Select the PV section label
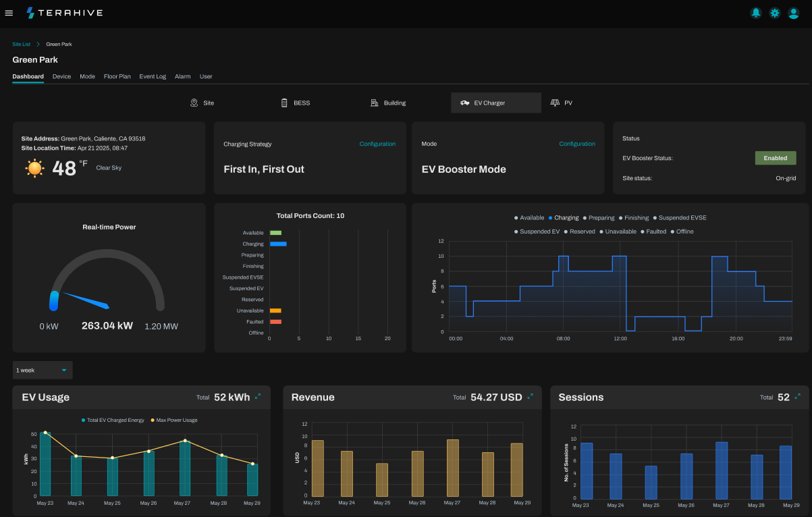The height and width of the screenshot is (517, 812). 568,103
